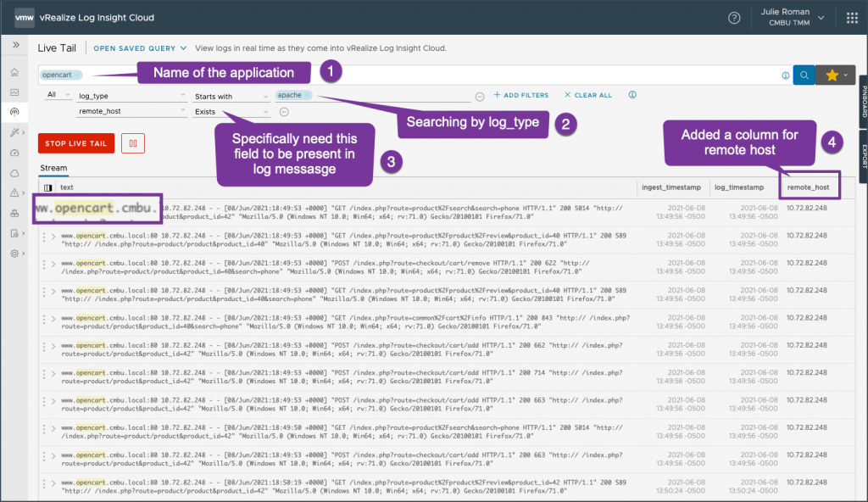Click the Live Tail page title
This screenshot has height=502, width=868.
coord(57,48)
